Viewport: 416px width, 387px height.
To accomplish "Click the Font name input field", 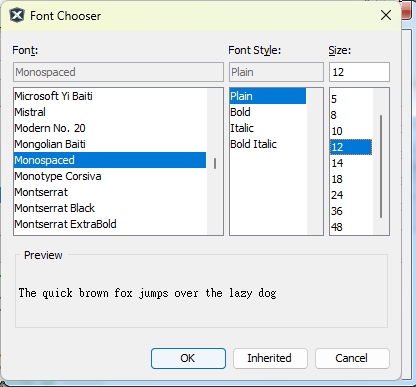I will click(118, 72).
